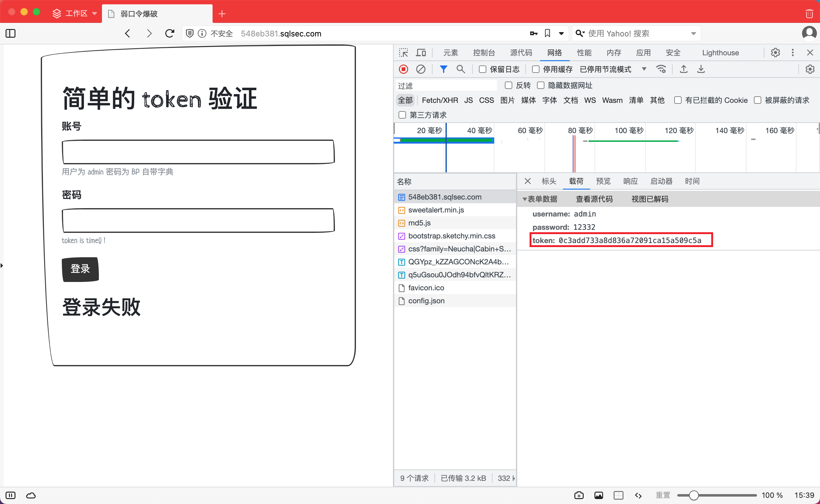This screenshot has height=504, width=820.
Task: Open the shield tracker blocker icon
Action: point(190,33)
